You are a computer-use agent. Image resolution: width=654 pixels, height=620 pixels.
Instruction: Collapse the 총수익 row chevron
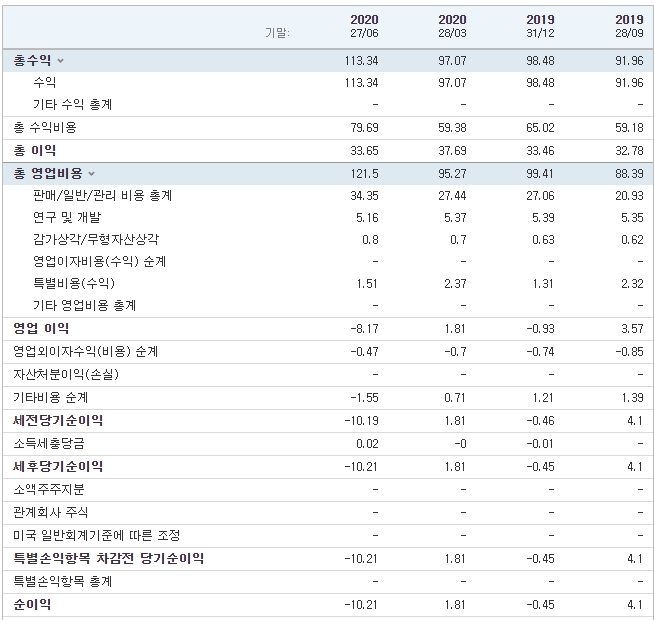[60, 61]
